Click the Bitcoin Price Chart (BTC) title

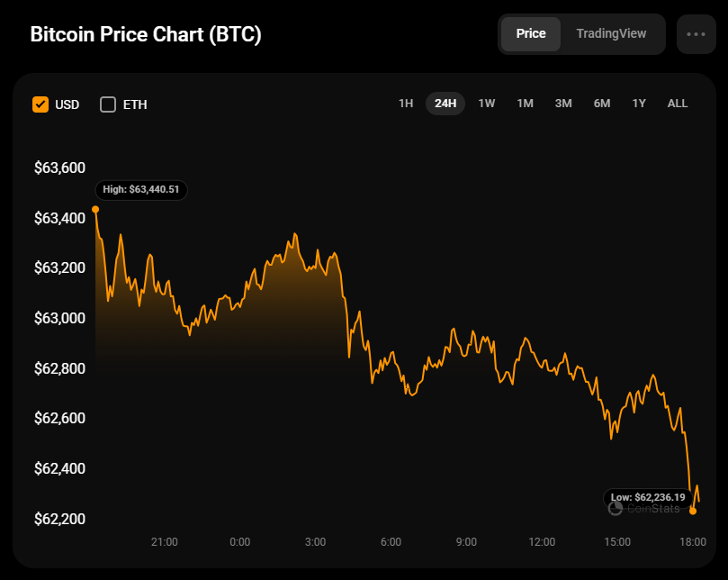pyautogui.click(x=146, y=35)
